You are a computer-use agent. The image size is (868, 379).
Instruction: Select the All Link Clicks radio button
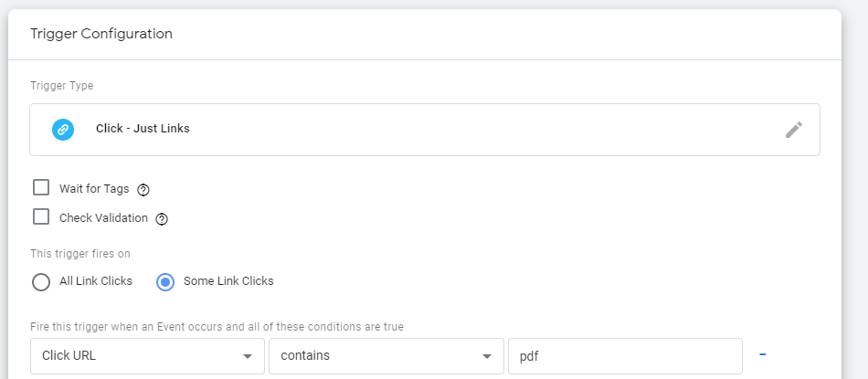41,282
